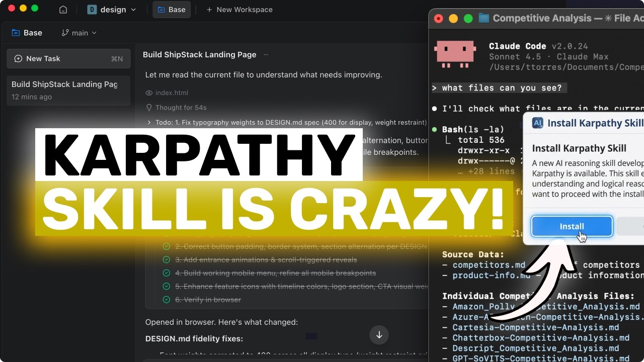Click the folder icon in terminal title bar
This screenshot has height=362, width=644.
tap(484, 19)
